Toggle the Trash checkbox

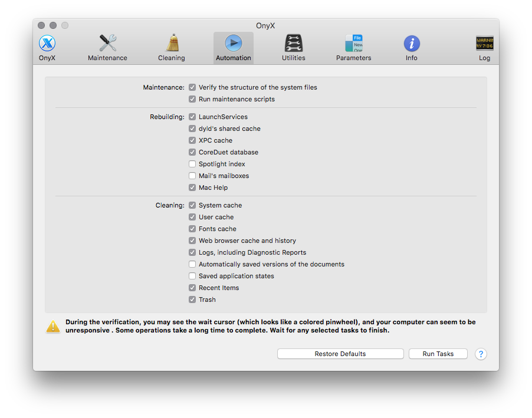coord(192,299)
